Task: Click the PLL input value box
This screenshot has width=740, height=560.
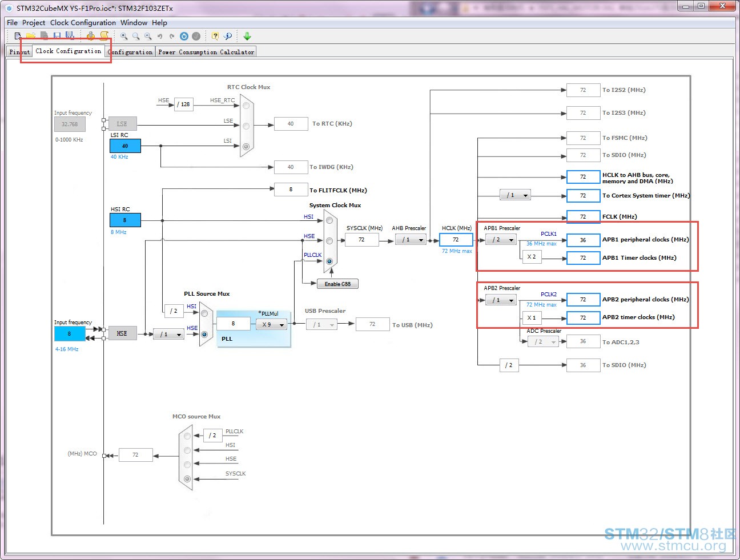Action: (233, 324)
